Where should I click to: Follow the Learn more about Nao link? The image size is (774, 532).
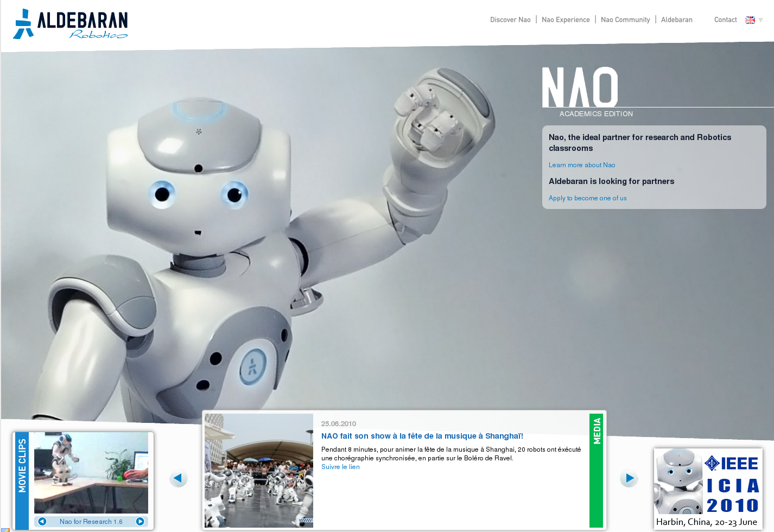tap(582, 164)
